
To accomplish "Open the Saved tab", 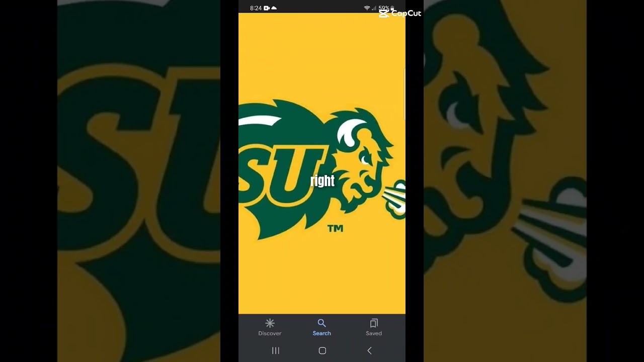I will tap(374, 327).
